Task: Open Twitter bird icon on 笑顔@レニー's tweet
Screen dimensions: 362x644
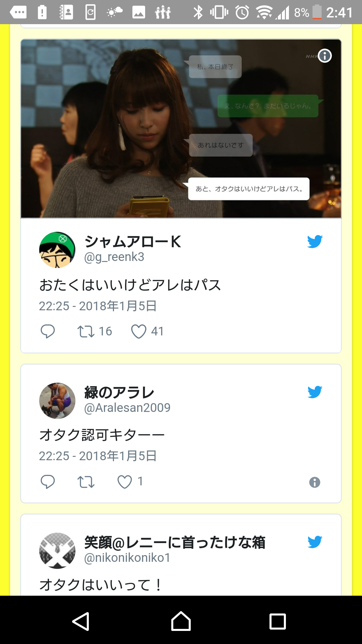Action: [315, 542]
